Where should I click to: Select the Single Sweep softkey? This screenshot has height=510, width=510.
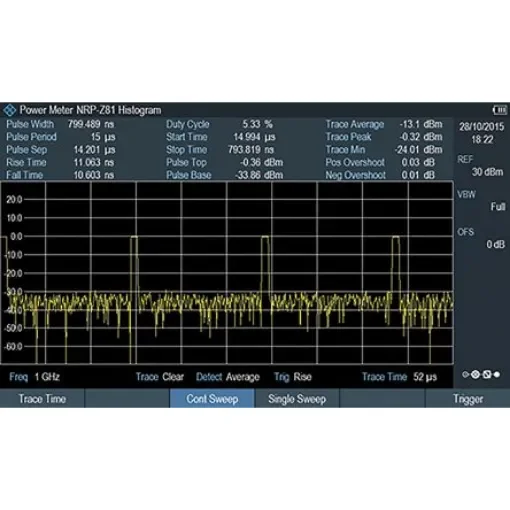[x=297, y=399]
